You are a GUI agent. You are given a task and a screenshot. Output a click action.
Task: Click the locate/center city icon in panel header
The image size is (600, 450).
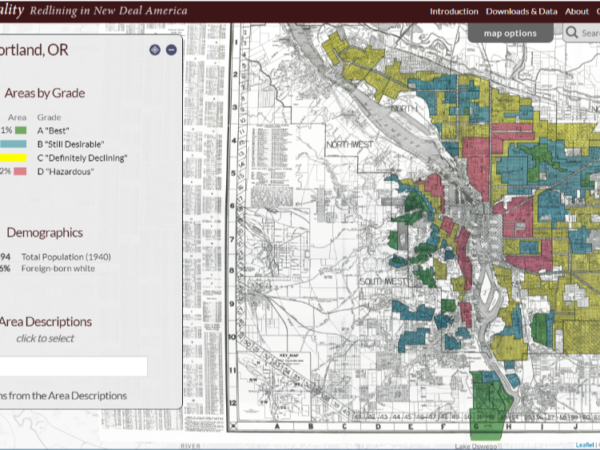[154, 49]
